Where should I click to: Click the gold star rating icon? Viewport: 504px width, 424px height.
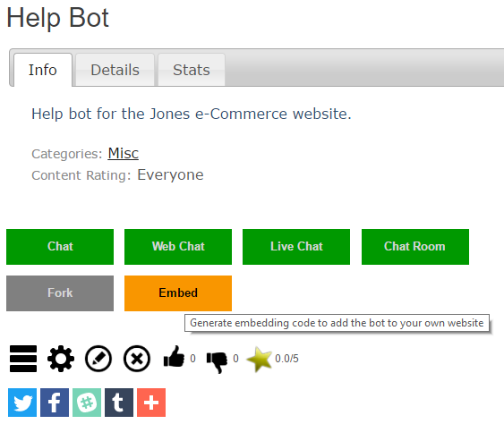click(260, 359)
